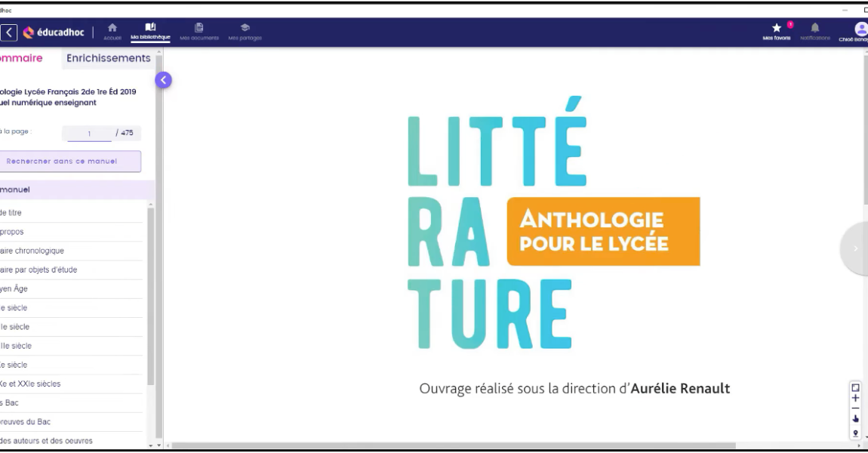The width and height of the screenshot is (868, 453).
Task: Select the hand pan tool
Action: pyautogui.click(x=855, y=418)
